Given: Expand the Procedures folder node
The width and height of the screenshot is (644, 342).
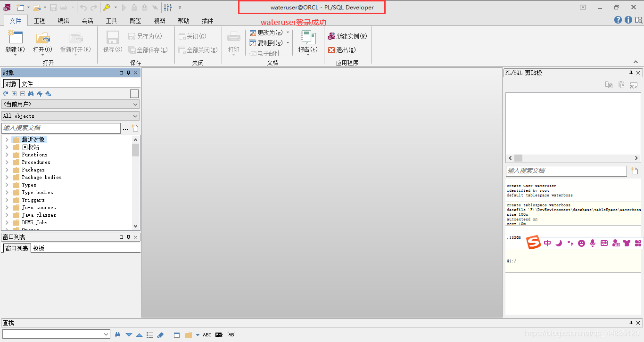Looking at the screenshot, I should point(7,163).
